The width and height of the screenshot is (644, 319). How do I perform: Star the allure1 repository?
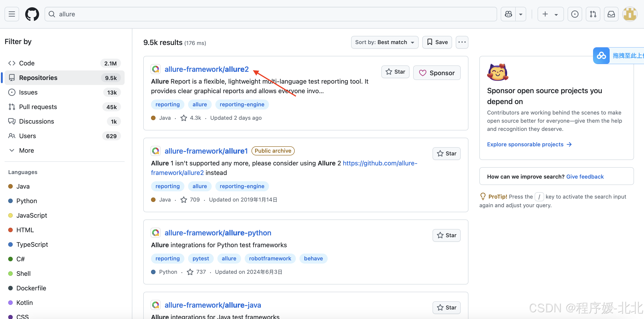(446, 153)
